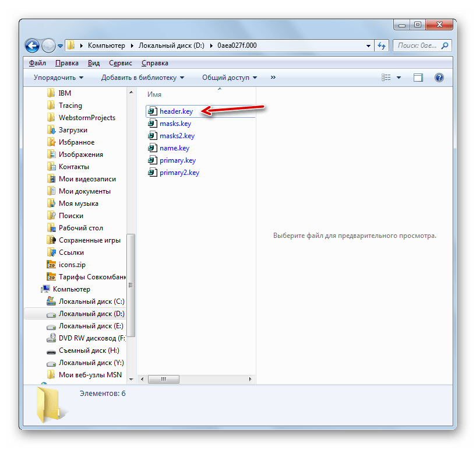476x449 pixels.
Task: Open the Сервис menu
Action: tap(120, 63)
